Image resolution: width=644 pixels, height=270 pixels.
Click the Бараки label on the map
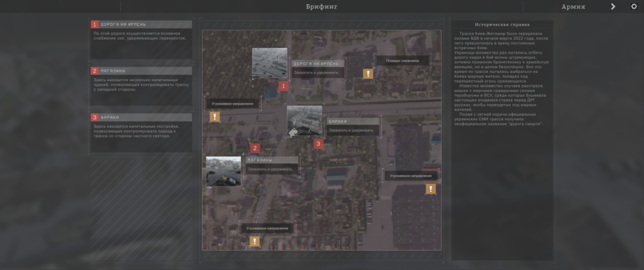click(x=353, y=121)
